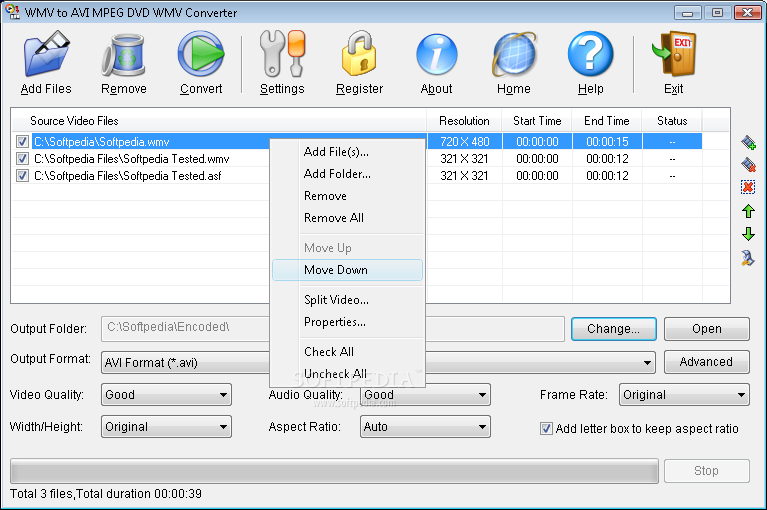
Task: Click the Home globe icon
Action: 514,54
